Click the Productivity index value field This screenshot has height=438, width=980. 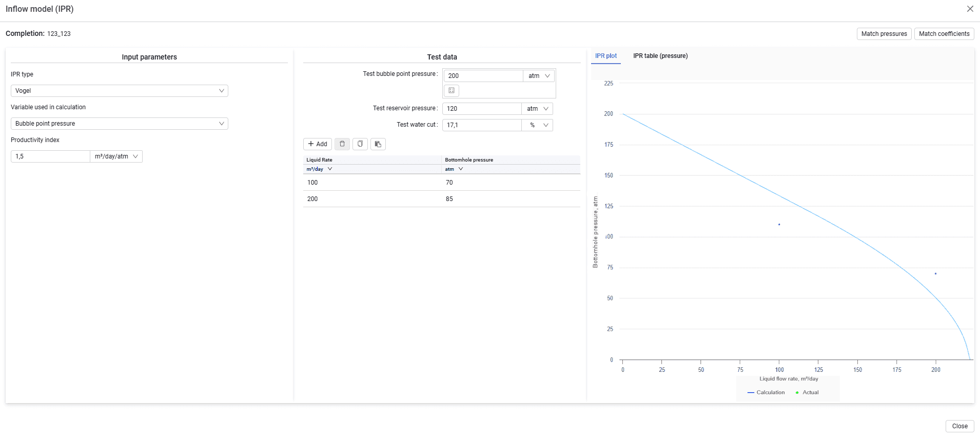pyautogui.click(x=50, y=156)
